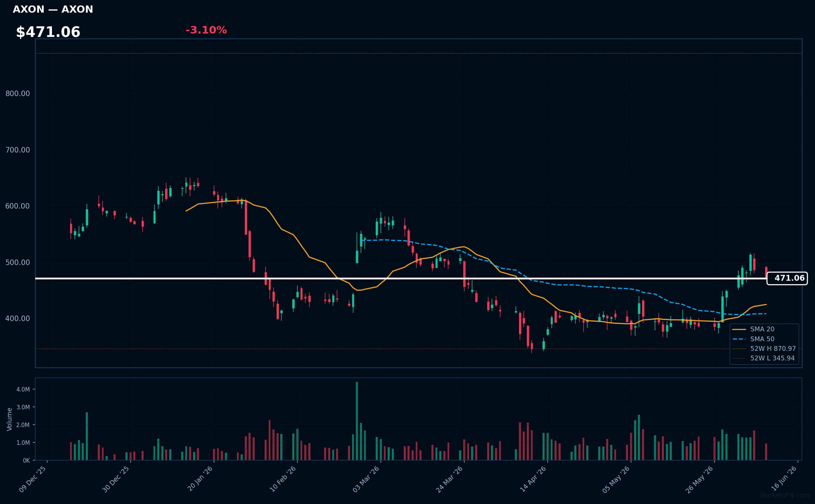Click the 20 Jan '26 date label
The height and width of the screenshot is (504, 815).
point(200,479)
